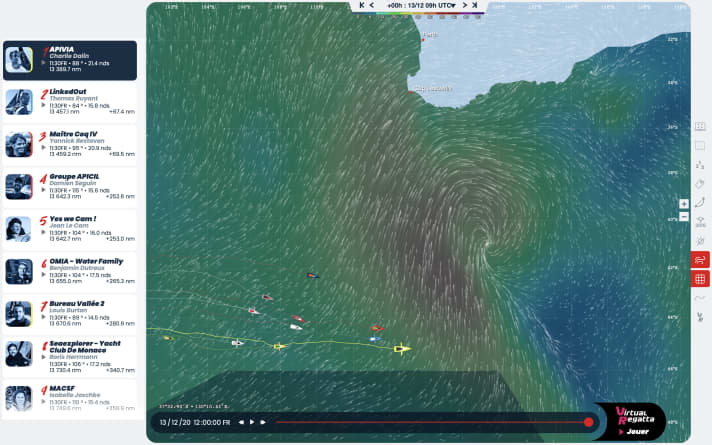The height and width of the screenshot is (445, 712).
Task: Click the wind speed color scale legend
Action: [x=418, y=15]
